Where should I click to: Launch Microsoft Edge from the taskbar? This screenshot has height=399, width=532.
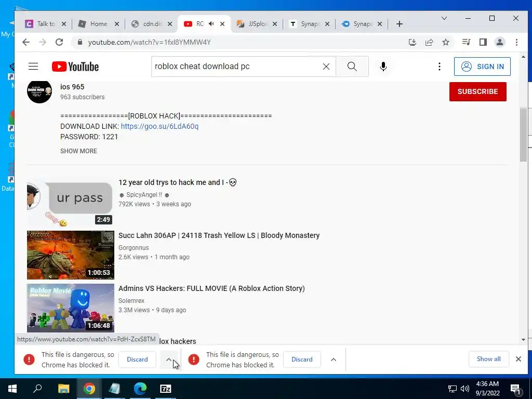(x=140, y=389)
